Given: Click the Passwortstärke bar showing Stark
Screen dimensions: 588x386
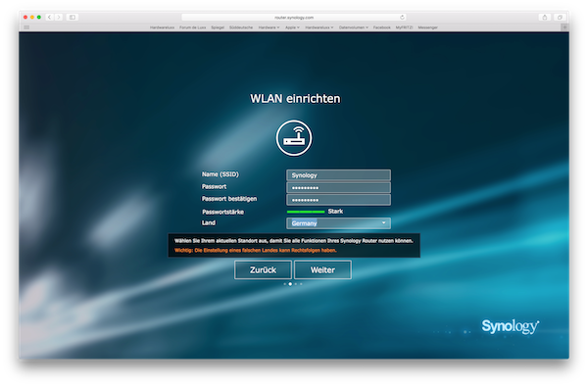Looking at the screenshot, I should pyautogui.click(x=306, y=212).
